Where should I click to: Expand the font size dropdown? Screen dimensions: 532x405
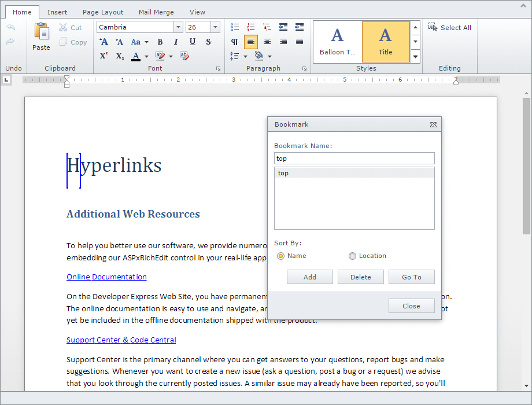coord(215,27)
